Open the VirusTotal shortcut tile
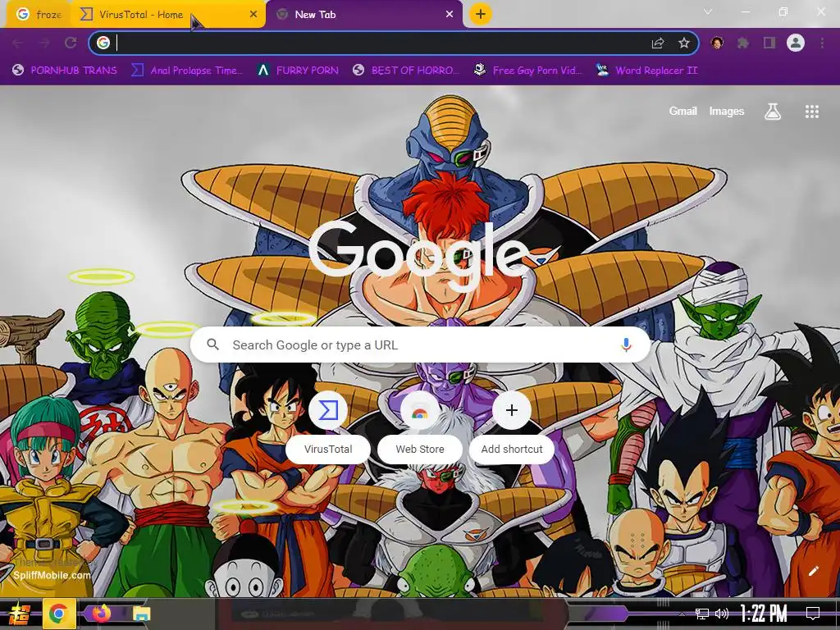Viewport: 840px width, 630px height. coord(328,426)
